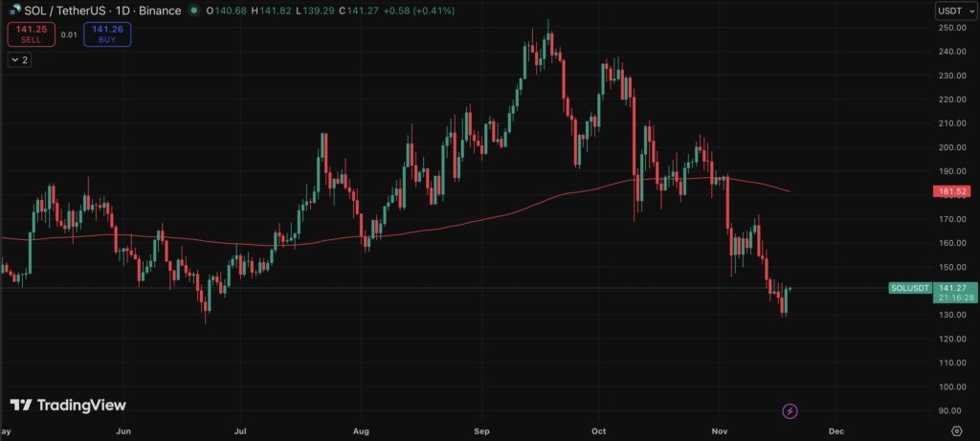Click the 0.01 spread value
Image resolution: width=980 pixels, height=441 pixels.
tap(69, 34)
